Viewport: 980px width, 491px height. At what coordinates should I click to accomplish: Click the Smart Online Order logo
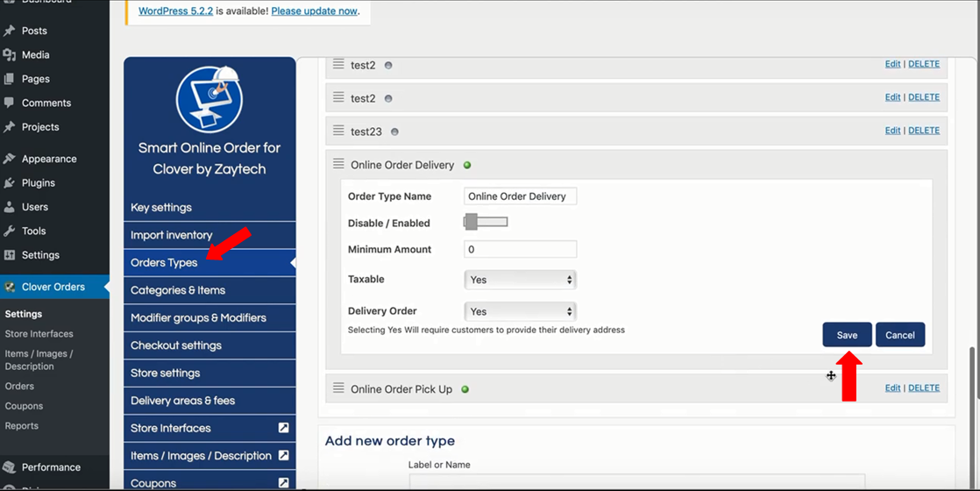click(209, 99)
